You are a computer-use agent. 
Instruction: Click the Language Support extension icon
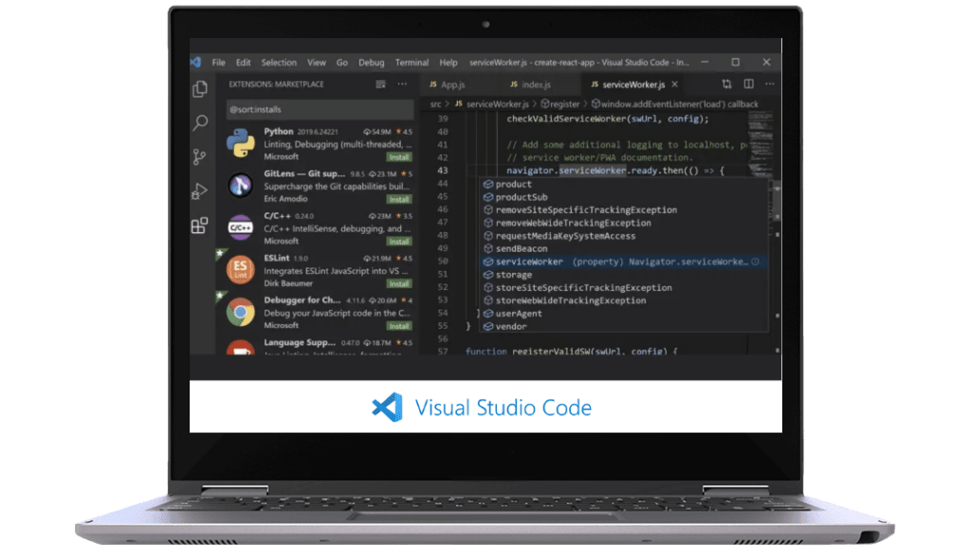click(x=240, y=347)
